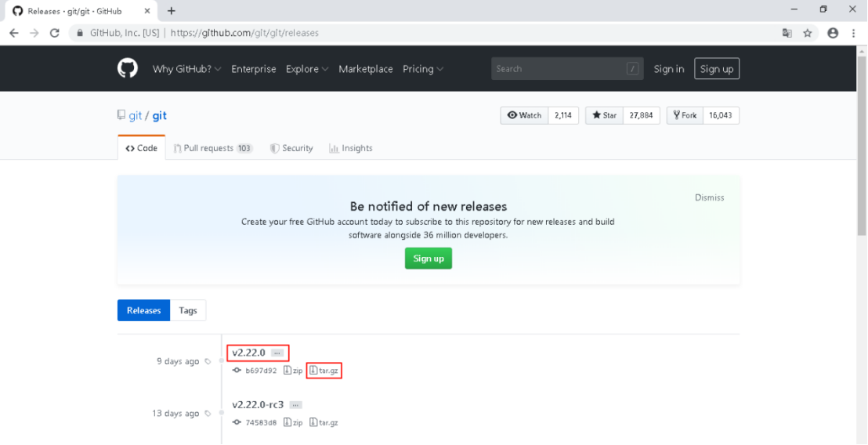The height and width of the screenshot is (445, 868).
Task: Click the tag icon next to 13 days ago
Action: coord(208,414)
